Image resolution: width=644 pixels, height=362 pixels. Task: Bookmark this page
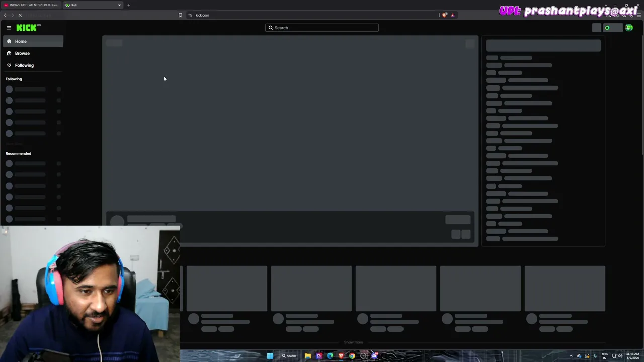click(180, 15)
